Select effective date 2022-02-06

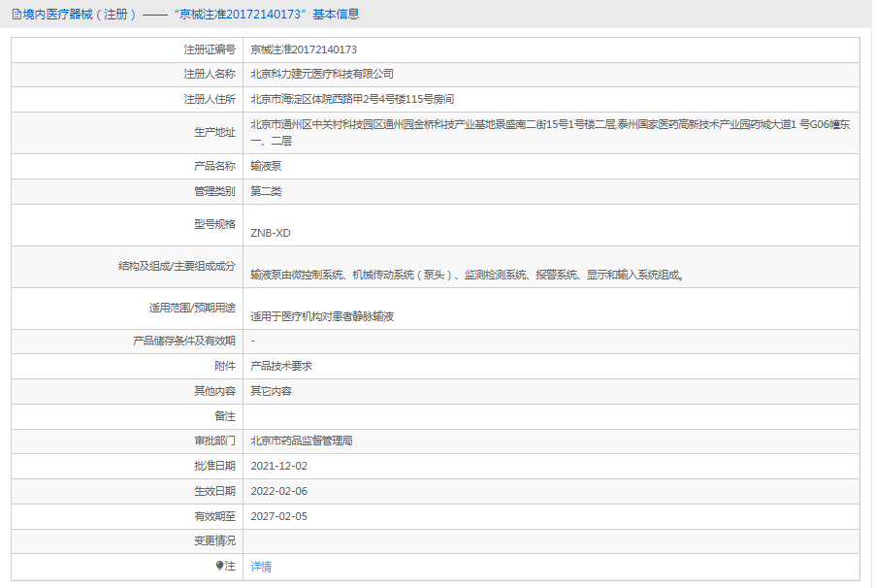pos(278,491)
